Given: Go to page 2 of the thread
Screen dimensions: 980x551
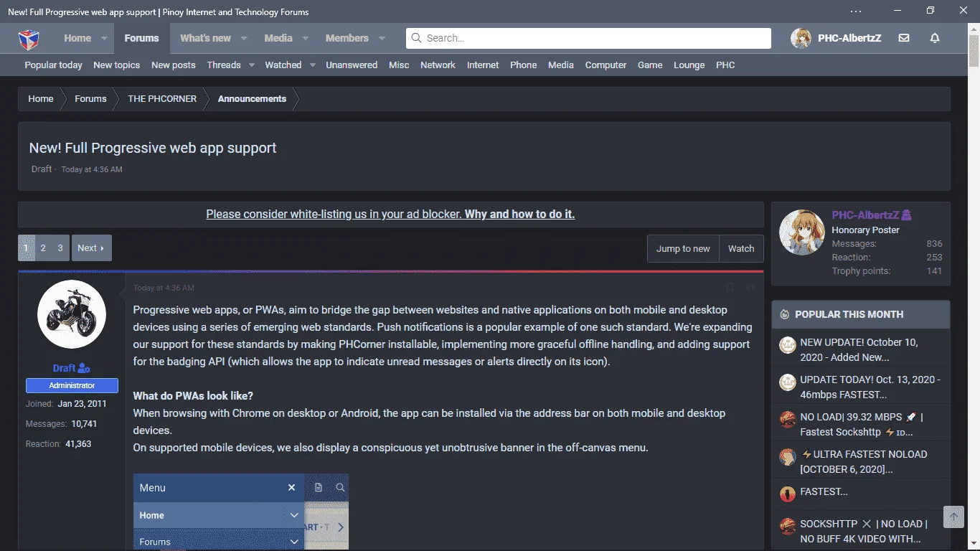Looking at the screenshot, I should pos(43,248).
